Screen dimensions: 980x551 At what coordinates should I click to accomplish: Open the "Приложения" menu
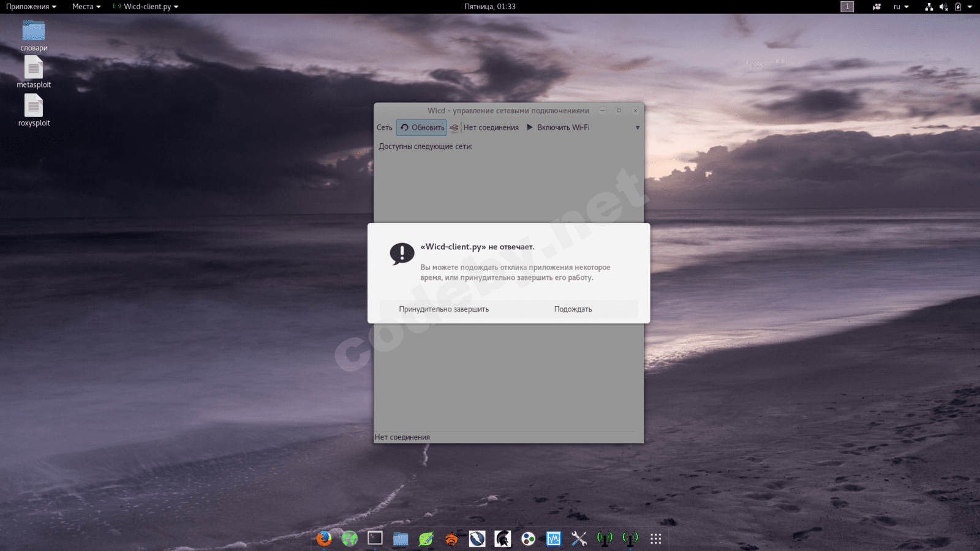(31, 7)
